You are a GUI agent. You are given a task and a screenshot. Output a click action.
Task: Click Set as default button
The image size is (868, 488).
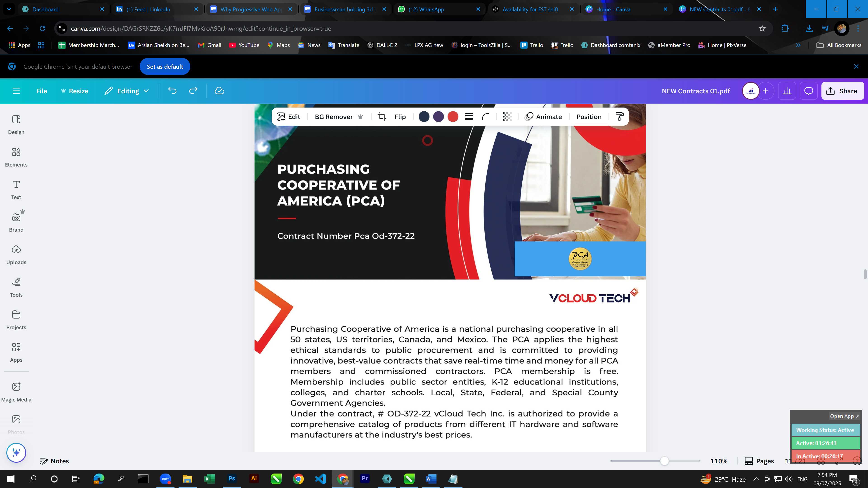click(165, 67)
